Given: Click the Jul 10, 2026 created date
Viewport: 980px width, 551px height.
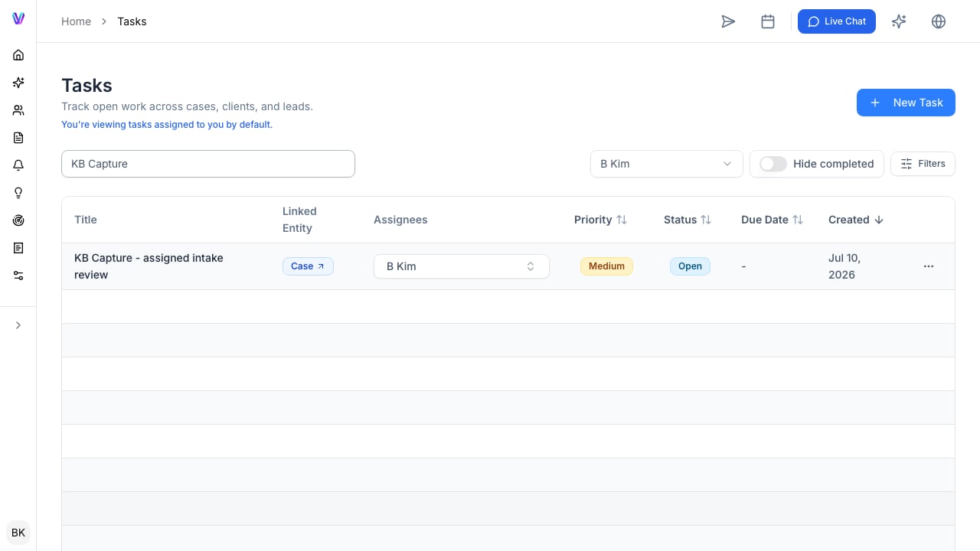Looking at the screenshot, I should (844, 266).
